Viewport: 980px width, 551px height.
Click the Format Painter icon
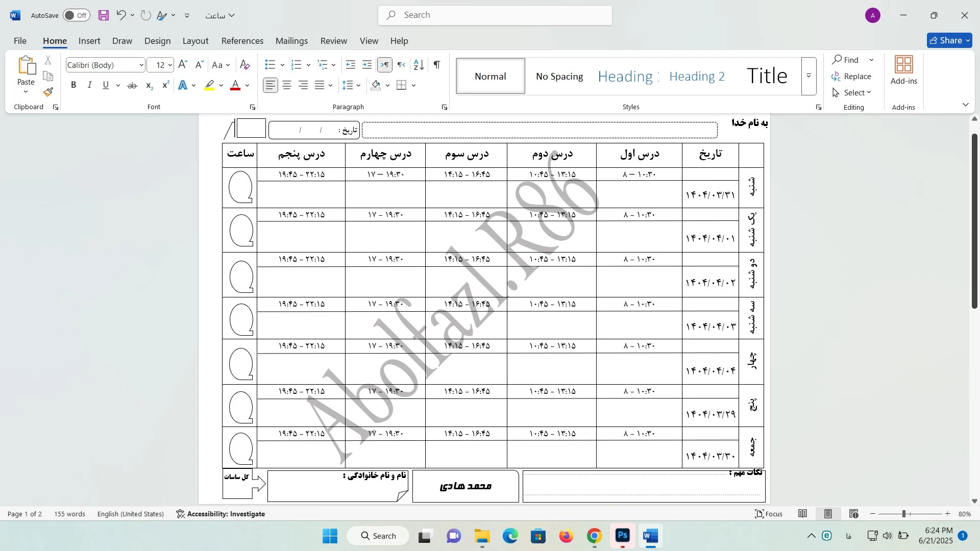coord(48,92)
